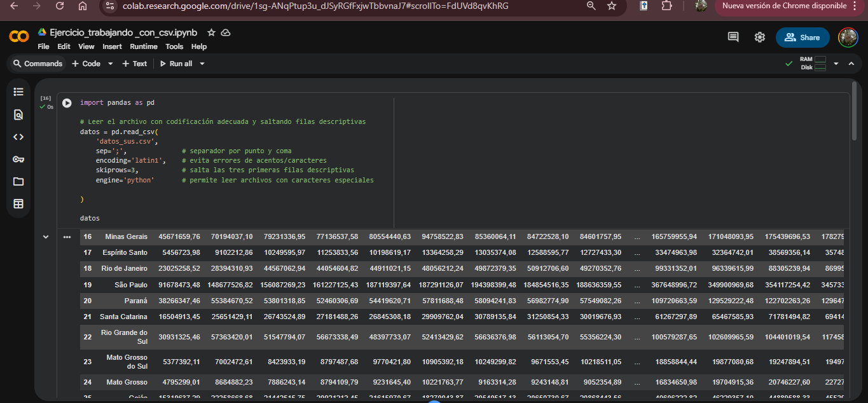The height and width of the screenshot is (403, 868).
Task: Collapse the cell output with chevron
Action: (x=45, y=237)
